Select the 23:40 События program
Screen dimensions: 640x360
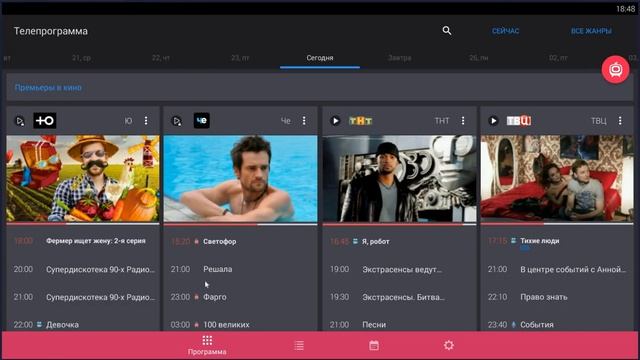pyautogui.click(x=557, y=324)
